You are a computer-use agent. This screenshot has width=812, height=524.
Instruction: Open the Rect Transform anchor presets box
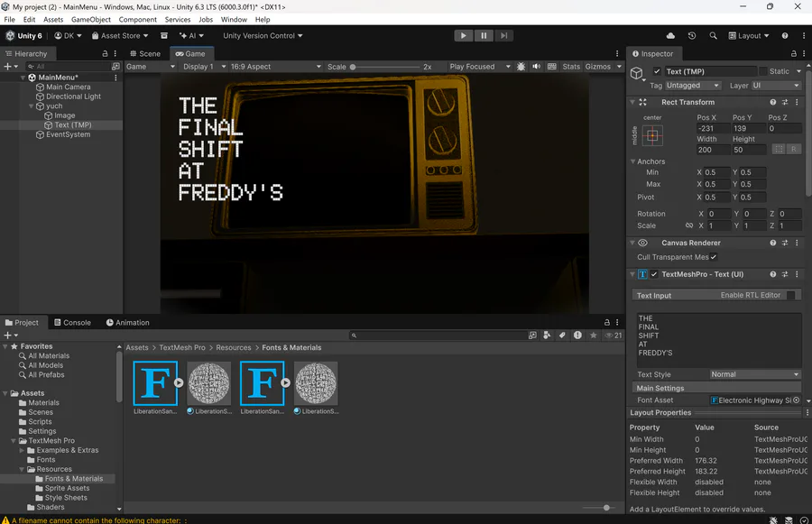point(652,135)
